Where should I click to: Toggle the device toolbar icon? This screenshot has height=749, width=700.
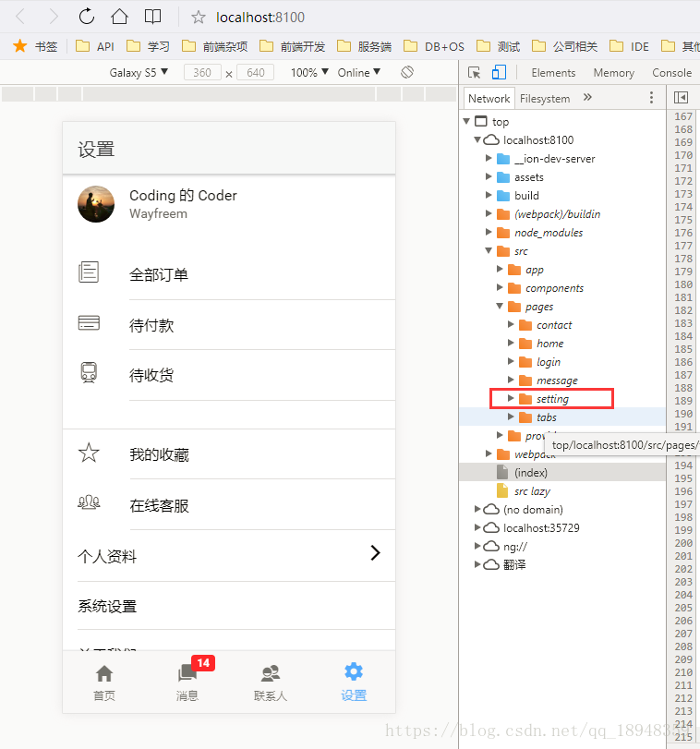point(499,72)
